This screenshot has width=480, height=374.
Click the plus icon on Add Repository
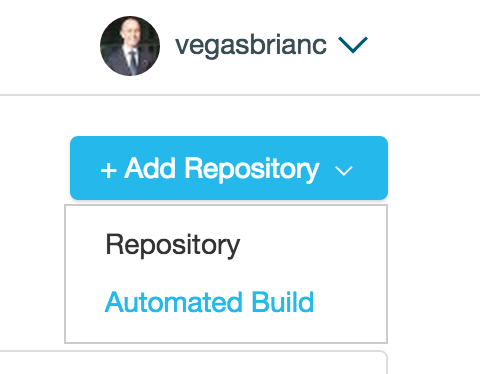point(109,170)
